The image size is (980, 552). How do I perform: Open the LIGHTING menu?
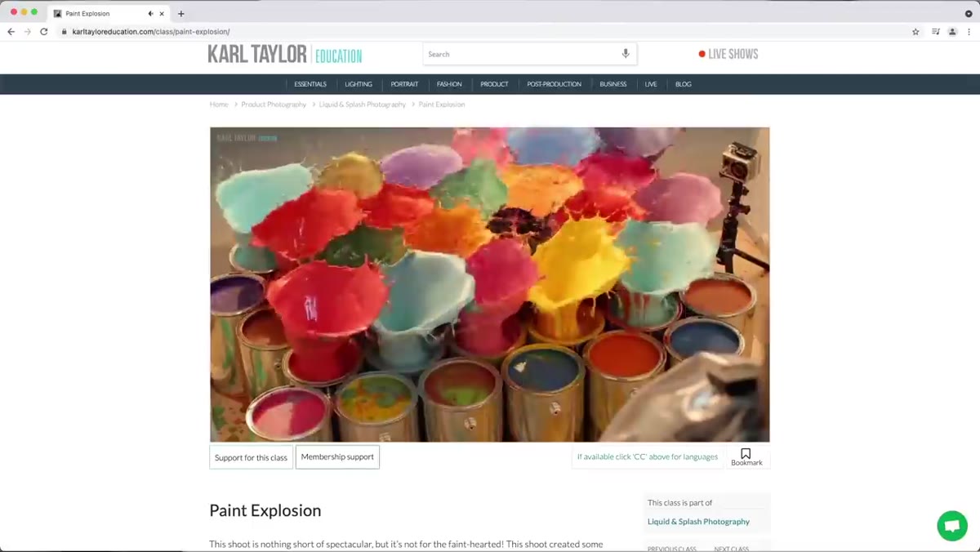point(359,84)
